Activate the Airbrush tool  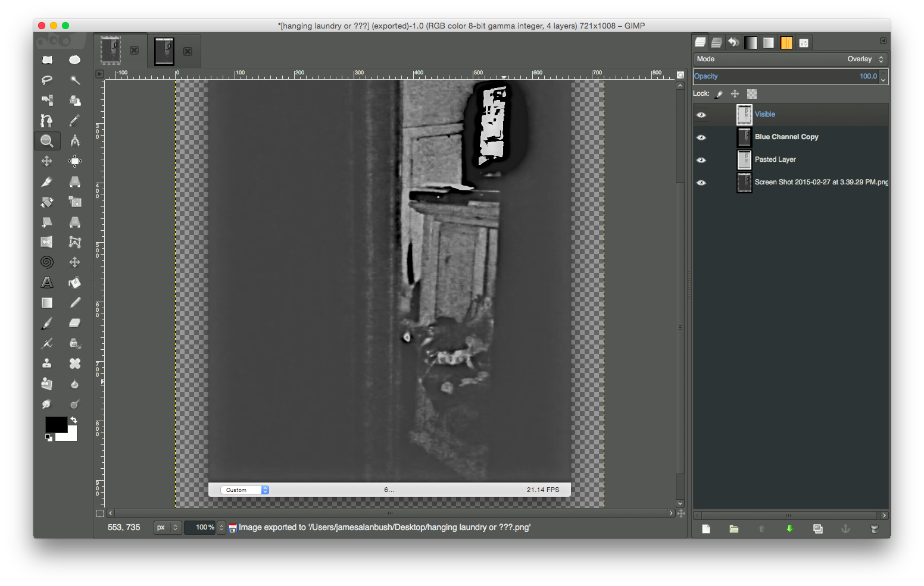pyautogui.click(x=47, y=343)
